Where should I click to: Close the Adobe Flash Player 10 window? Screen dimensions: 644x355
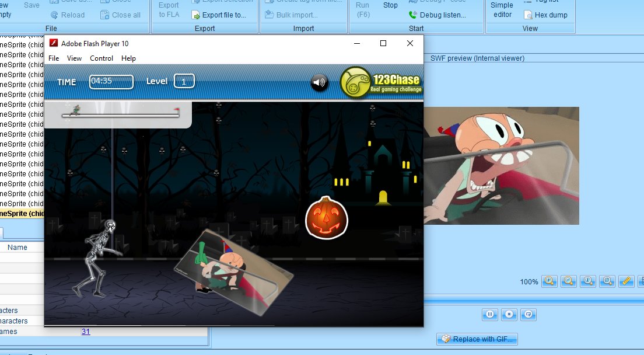[x=410, y=43]
